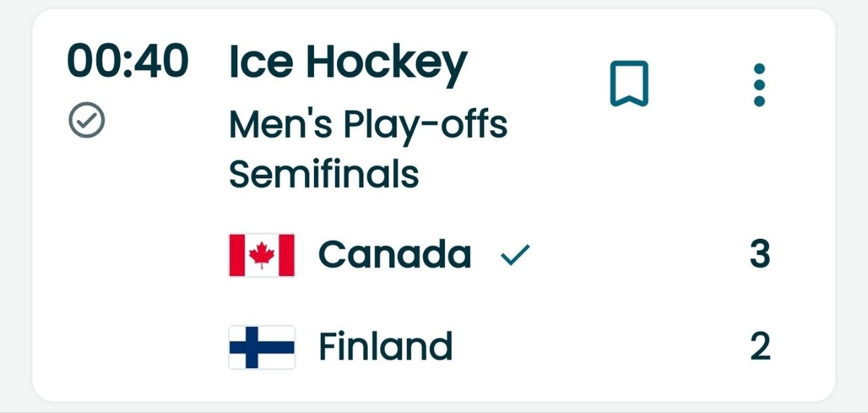Click the Semifinals round label

click(x=324, y=174)
